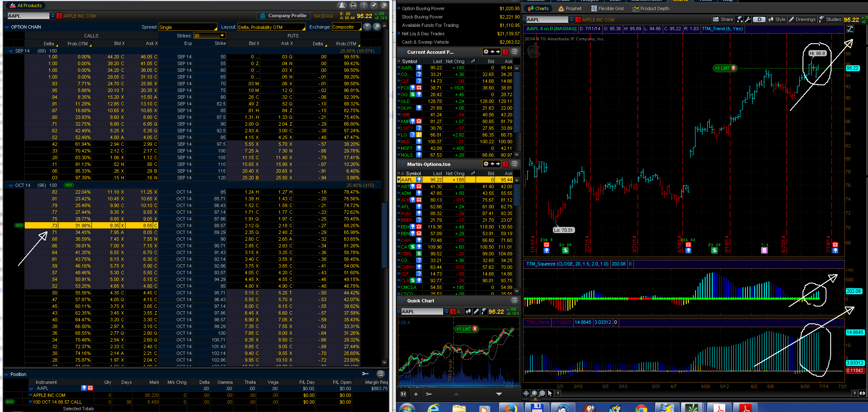Image resolution: width=868 pixels, height=412 pixels.
Task: Click the print icon in All Products window
Action: point(353,5)
